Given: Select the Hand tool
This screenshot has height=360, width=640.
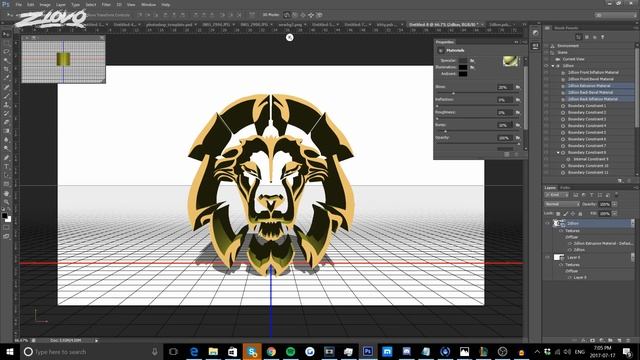Looking at the screenshot, I should click(7, 193).
